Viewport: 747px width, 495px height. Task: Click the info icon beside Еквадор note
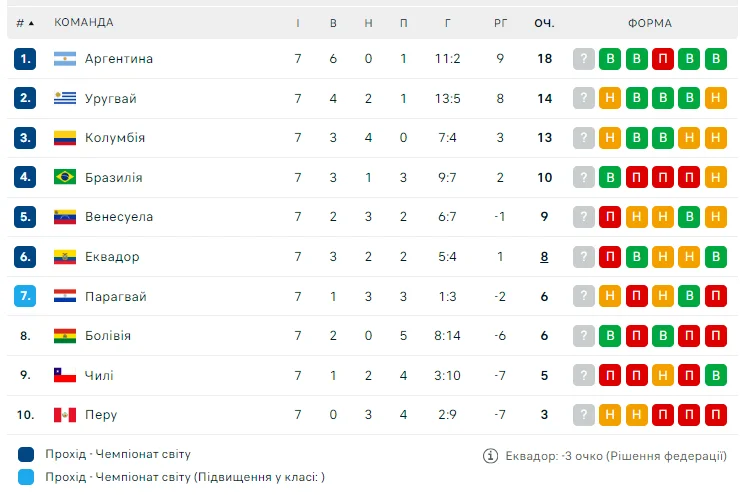click(x=490, y=455)
